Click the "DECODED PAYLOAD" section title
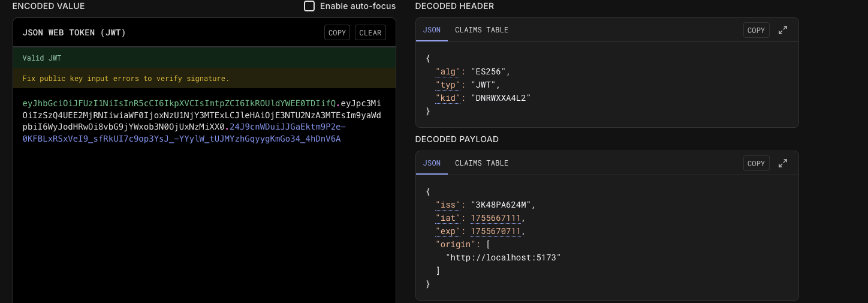Viewport: 868px width, 303px height. pyautogui.click(x=457, y=139)
